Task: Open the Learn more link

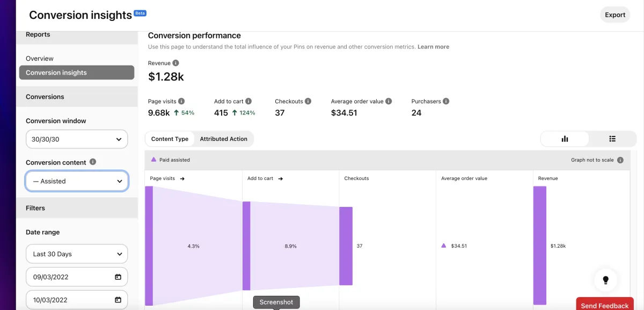Action: click(433, 47)
